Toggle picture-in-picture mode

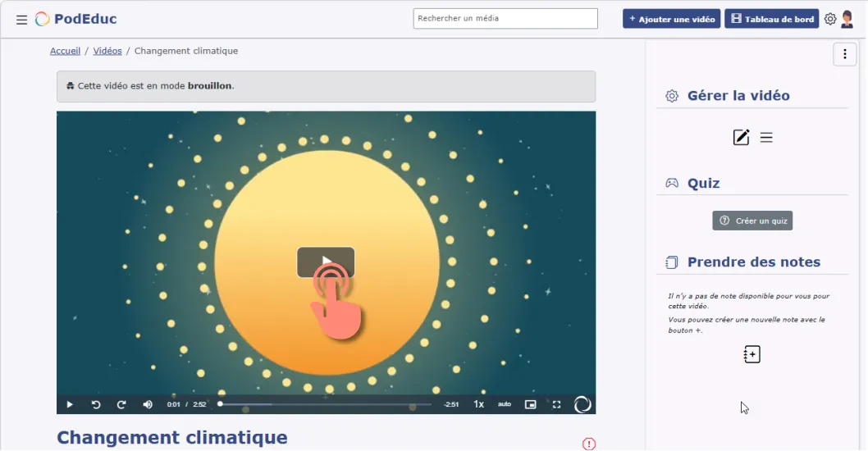pyautogui.click(x=530, y=404)
